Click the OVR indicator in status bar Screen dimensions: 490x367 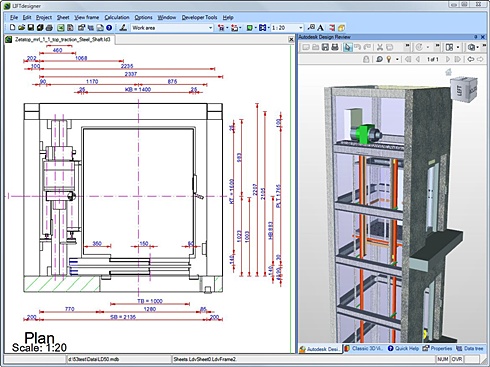pos(457,359)
